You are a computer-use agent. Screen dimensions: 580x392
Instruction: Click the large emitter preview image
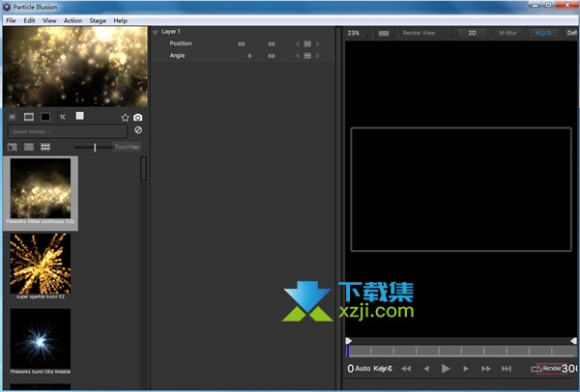pyautogui.click(x=75, y=67)
